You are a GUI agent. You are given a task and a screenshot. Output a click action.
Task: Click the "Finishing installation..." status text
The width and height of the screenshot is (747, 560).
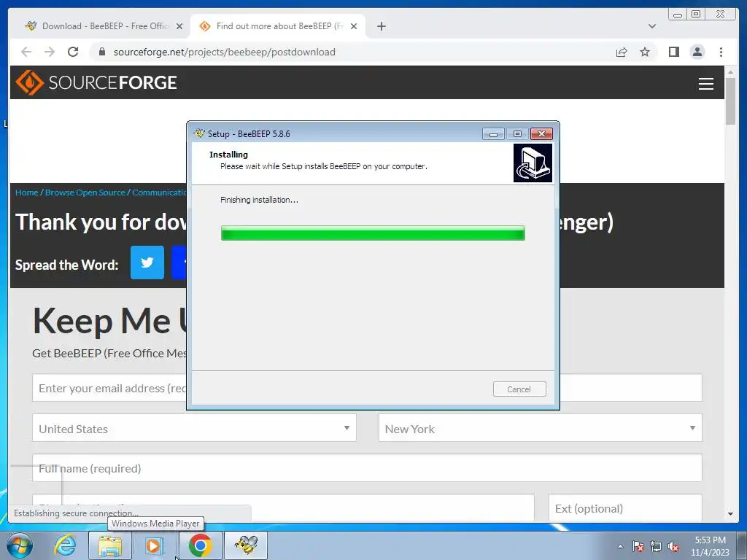259,200
